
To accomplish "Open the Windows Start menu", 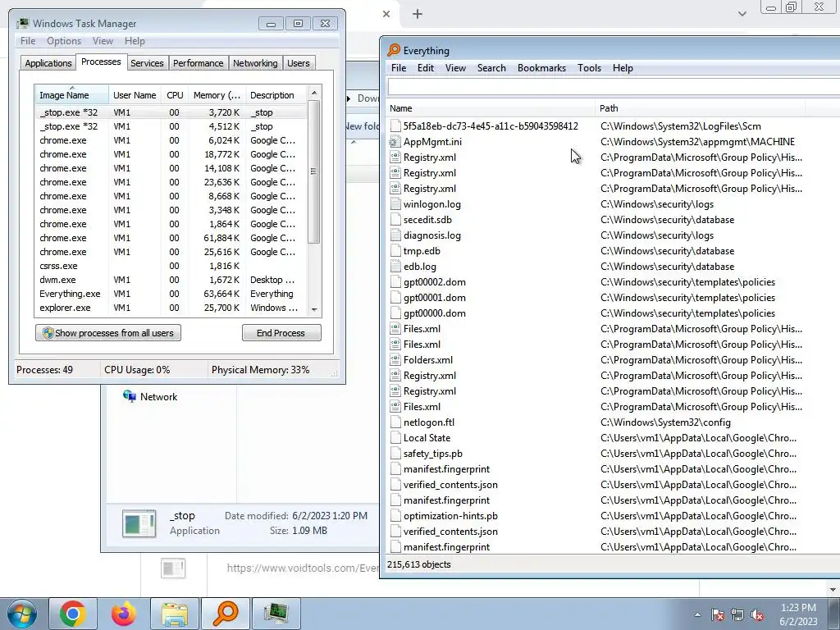I will [x=21, y=614].
